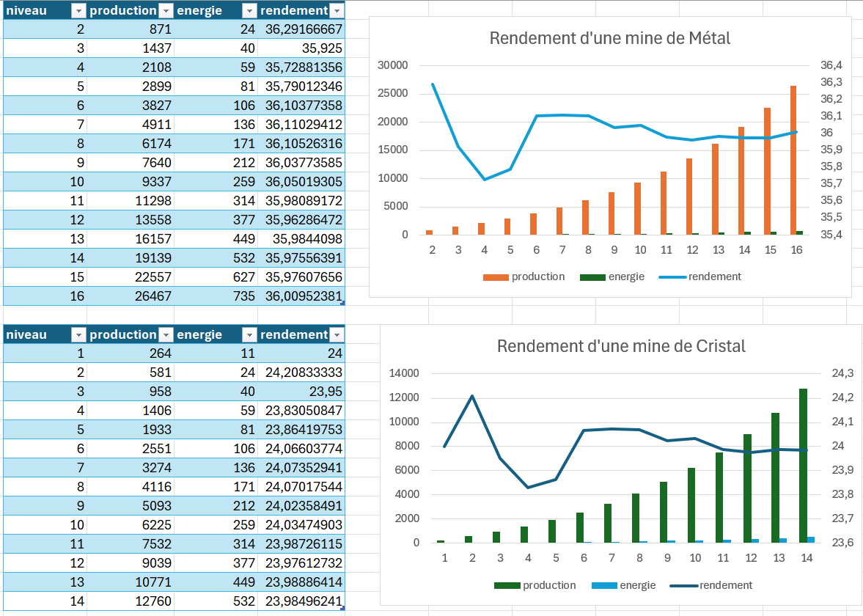Expand production filter in bottom table
This screenshot has height=616, width=863.
[166, 335]
